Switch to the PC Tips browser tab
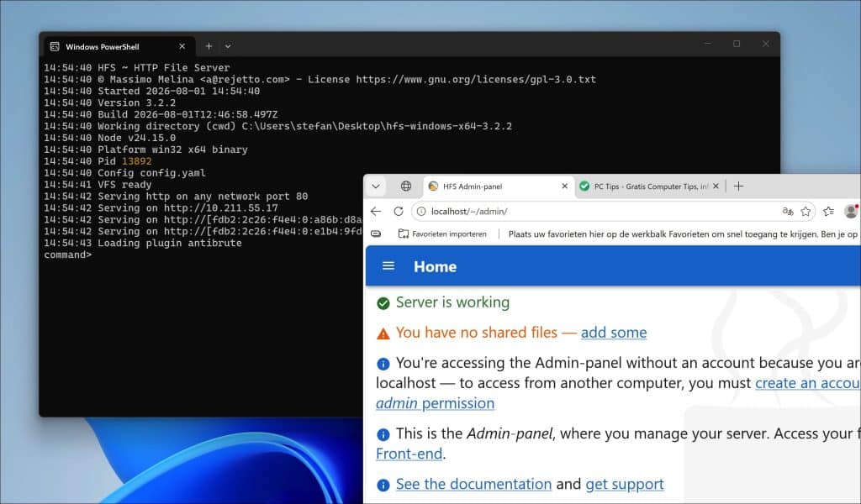 pyautogui.click(x=650, y=186)
